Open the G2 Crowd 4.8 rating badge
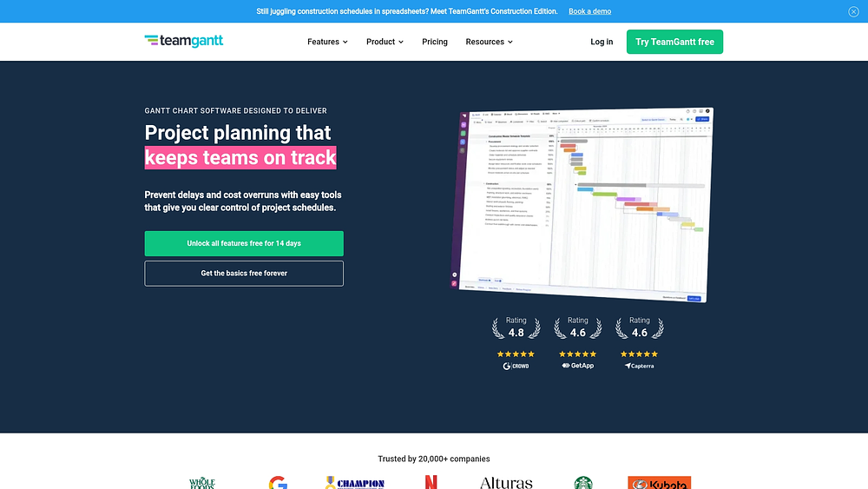This screenshot has width=868, height=489. [516, 327]
